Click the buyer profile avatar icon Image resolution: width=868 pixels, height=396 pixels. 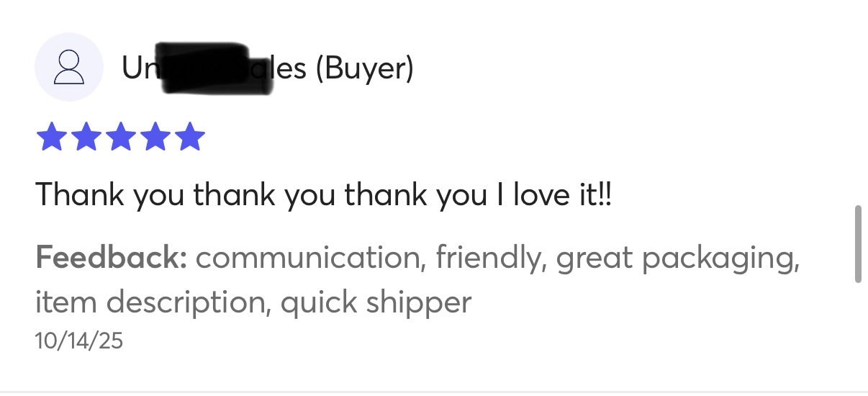tap(68, 67)
